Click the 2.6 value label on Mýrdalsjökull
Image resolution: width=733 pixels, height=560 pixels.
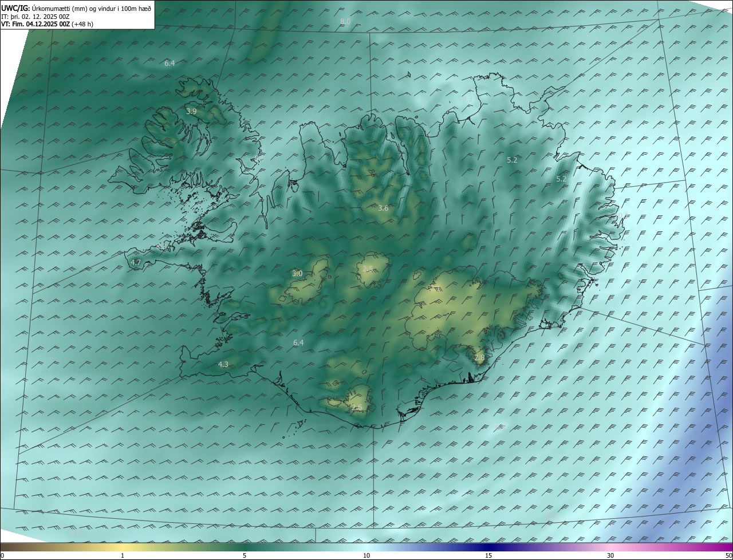tap(357, 408)
